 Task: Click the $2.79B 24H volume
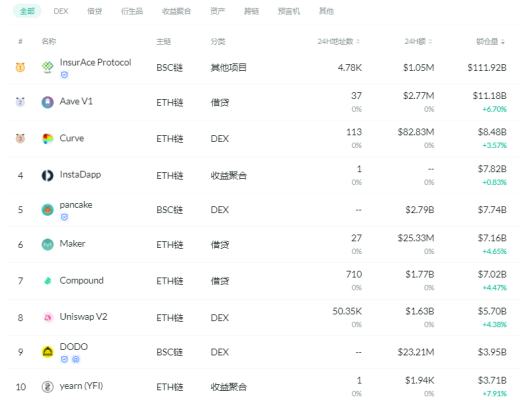[x=420, y=210]
